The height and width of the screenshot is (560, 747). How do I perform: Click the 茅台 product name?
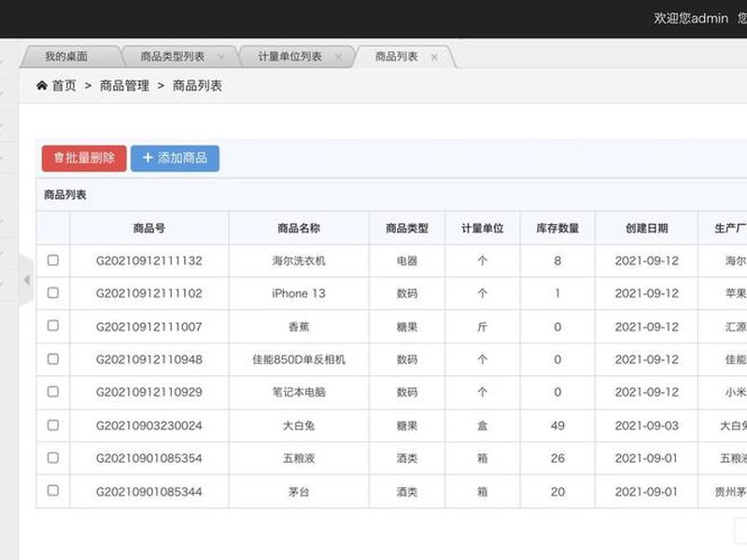299,492
